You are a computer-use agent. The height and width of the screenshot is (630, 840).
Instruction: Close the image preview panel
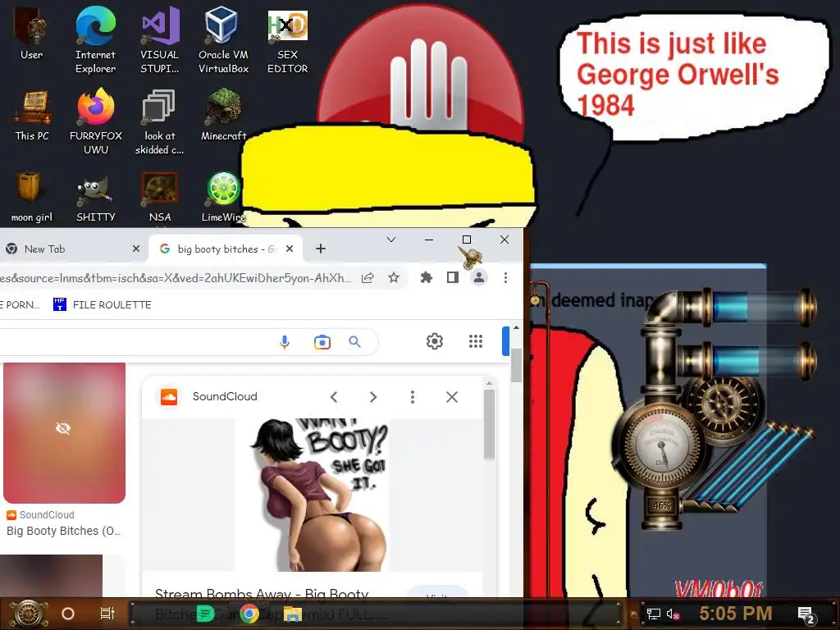point(452,397)
